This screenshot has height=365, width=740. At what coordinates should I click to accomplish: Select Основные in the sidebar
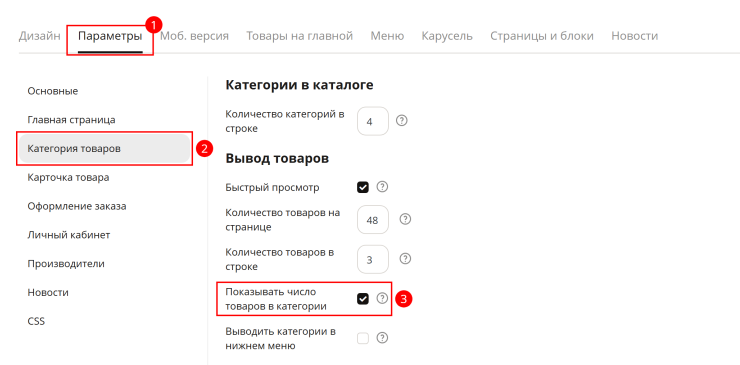coord(53,91)
